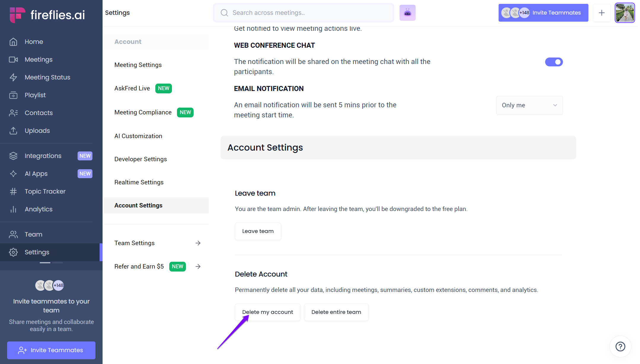Open the Only me email dropdown
Screen dimensions: 640x364
click(529, 105)
